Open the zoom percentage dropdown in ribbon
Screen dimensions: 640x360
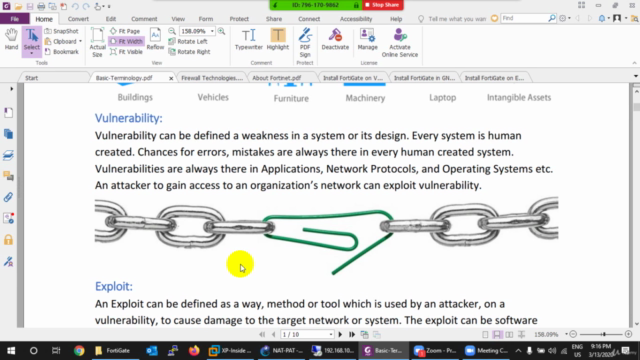coord(212,31)
